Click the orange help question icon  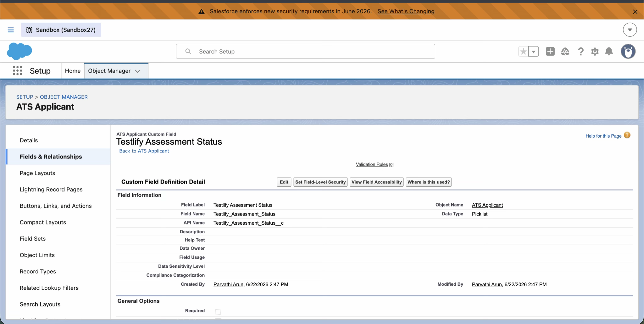click(627, 135)
